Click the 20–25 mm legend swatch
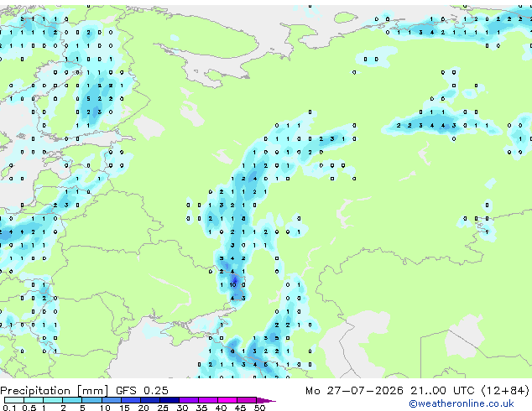This screenshot has width=532, height=411. pos(149,400)
